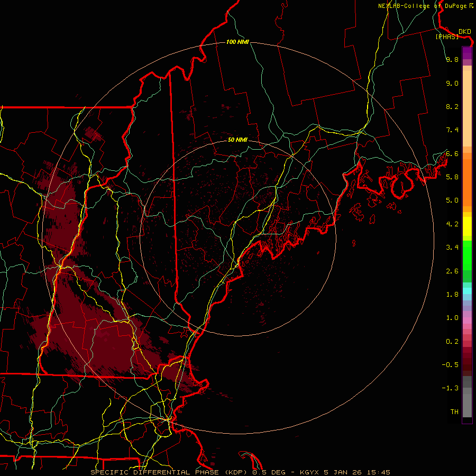The image size is (476, 476).
Task: Pick the purple top segment of the color bar
Action: click(x=467, y=53)
